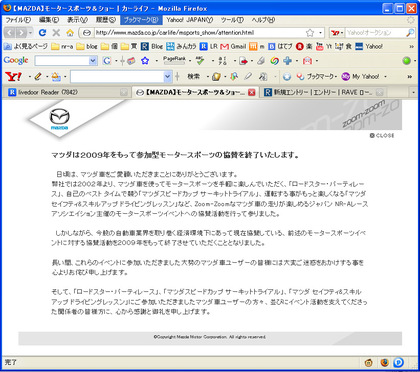Close the livedoor Reader tab

coord(124,92)
